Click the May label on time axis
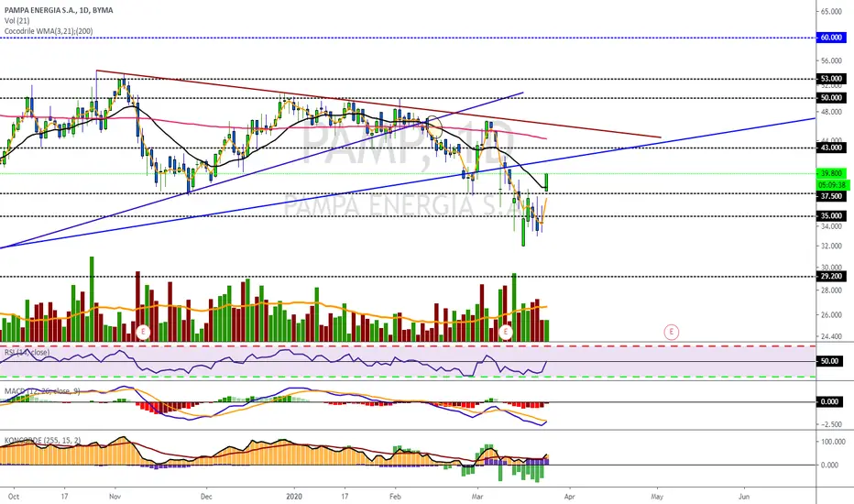854x504 pixels. (x=657, y=497)
